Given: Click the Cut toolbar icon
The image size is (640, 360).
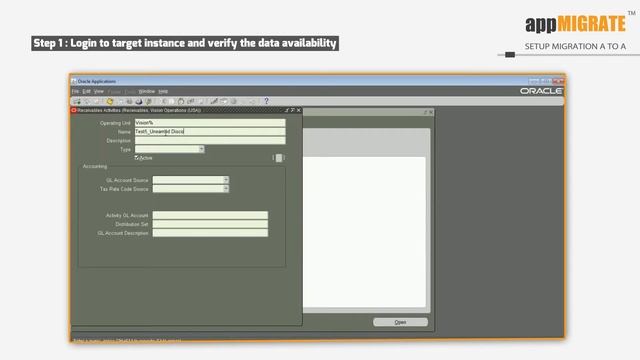Looking at the screenshot, I should (x=164, y=101).
